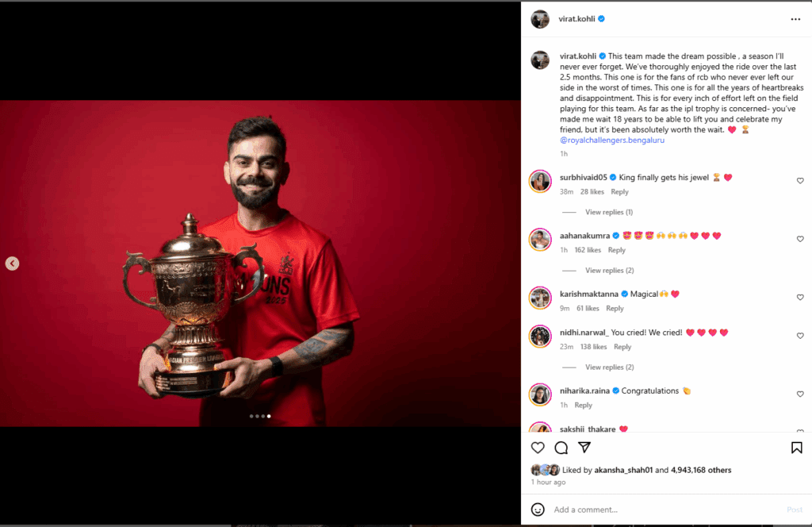Open karishmaktanna's profile avatar
812x527 pixels.
539,298
